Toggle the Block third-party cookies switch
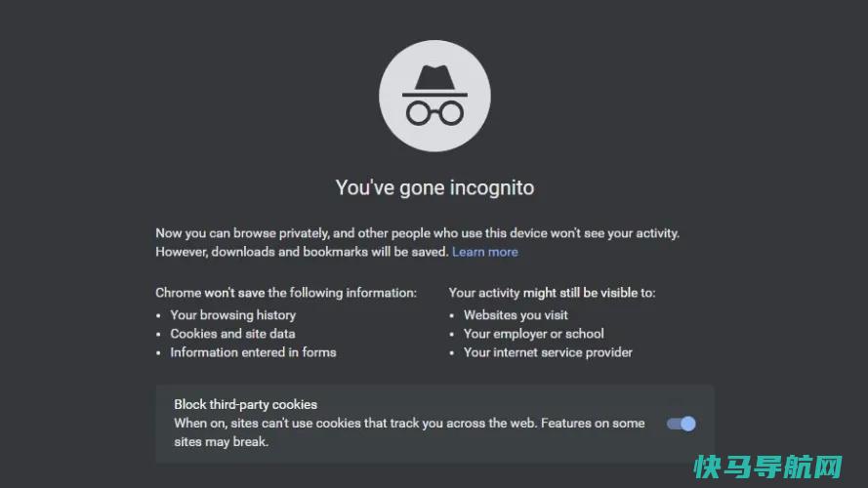Screen dimensions: 868x488 [681, 424]
